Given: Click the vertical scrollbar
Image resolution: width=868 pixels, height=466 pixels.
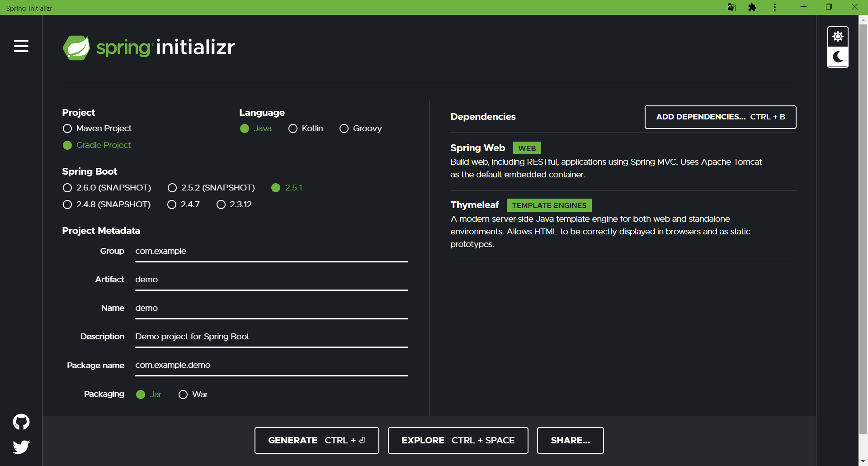Looking at the screenshot, I should tap(863, 228).
